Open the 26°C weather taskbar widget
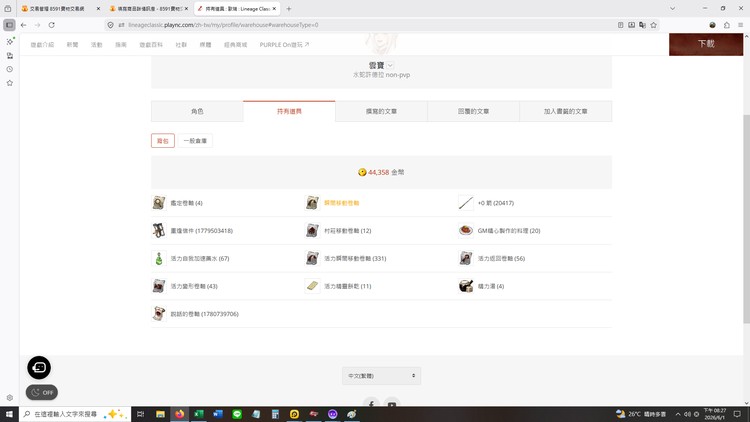 click(640, 414)
